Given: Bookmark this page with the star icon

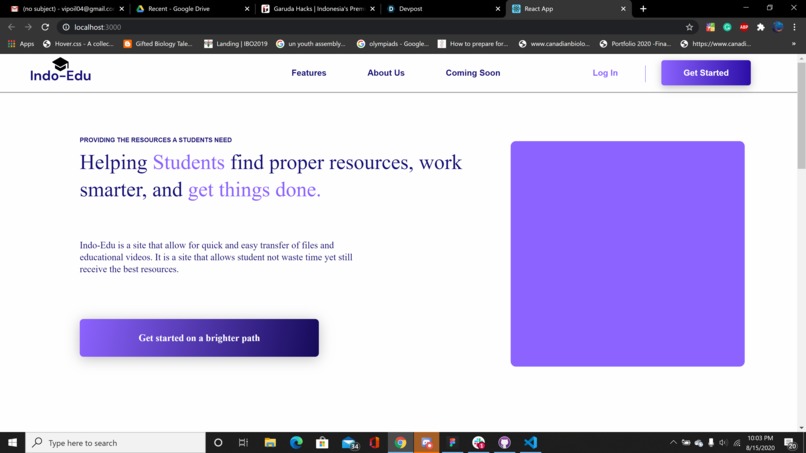Looking at the screenshot, I should tap(689, 27).
